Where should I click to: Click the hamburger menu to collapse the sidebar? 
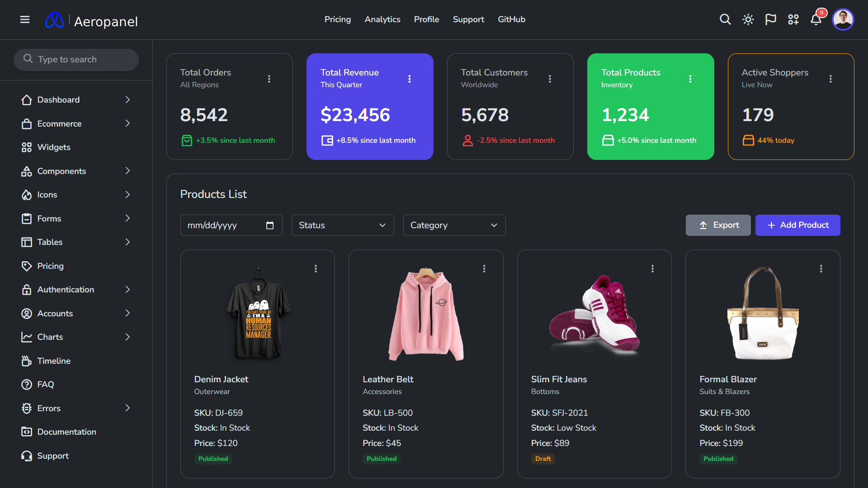25,19
